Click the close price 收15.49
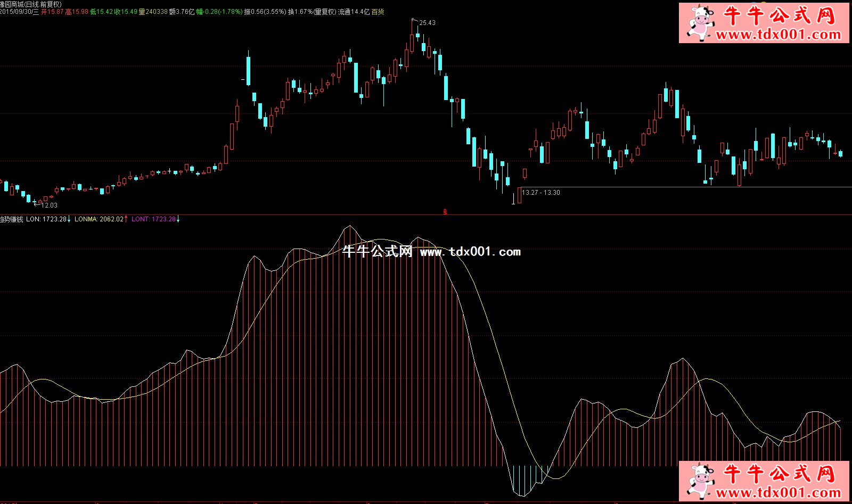 coord(126,12)
